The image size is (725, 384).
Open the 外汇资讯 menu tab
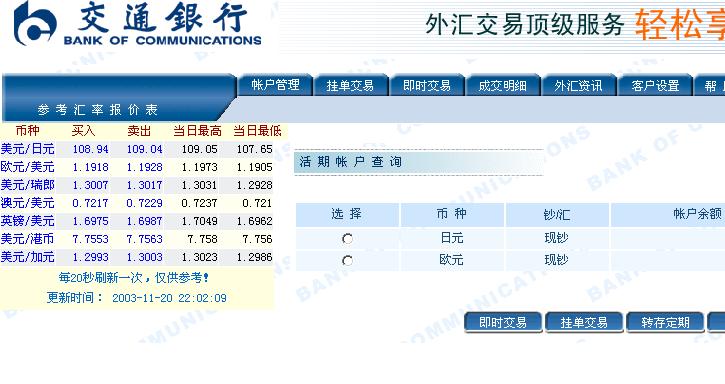(x=578, y=85)
